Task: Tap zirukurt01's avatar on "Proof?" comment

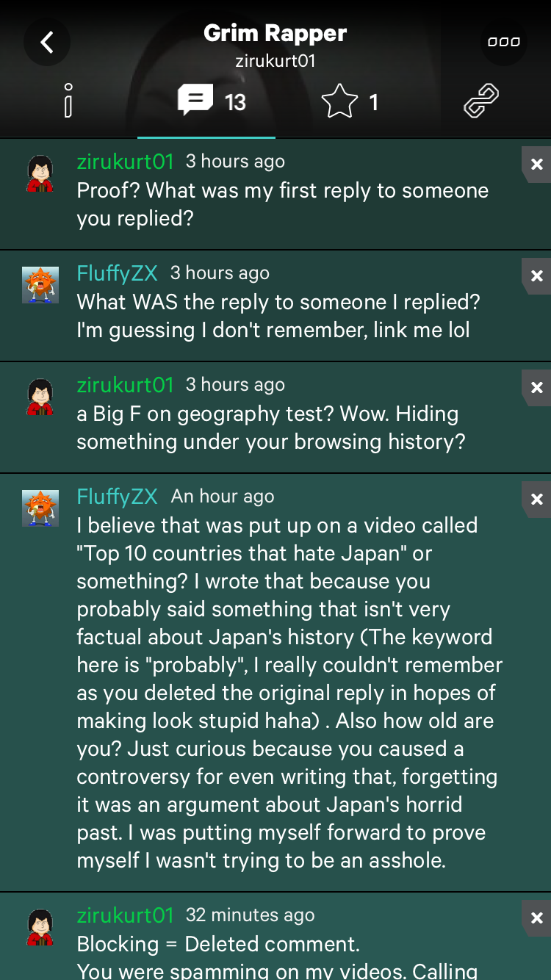Action: pyautogui.click(x=40, y=173)
